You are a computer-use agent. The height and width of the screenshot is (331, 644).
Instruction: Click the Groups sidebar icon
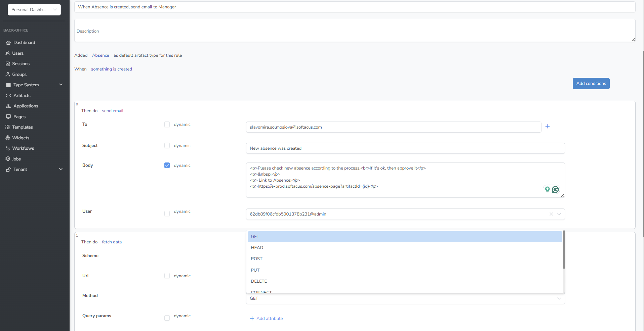pyautogui.click(x=7, y=74)
